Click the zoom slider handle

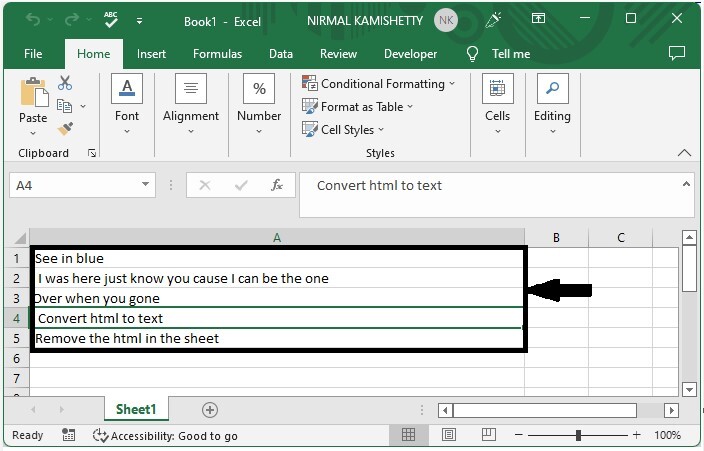579,435
